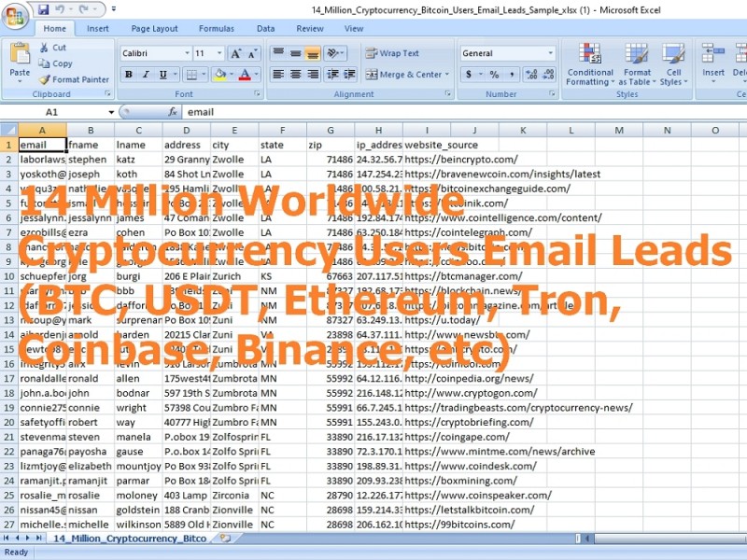Increase cell indent
The height and width of the screenshot is (560, 747).
click(349, 75)
